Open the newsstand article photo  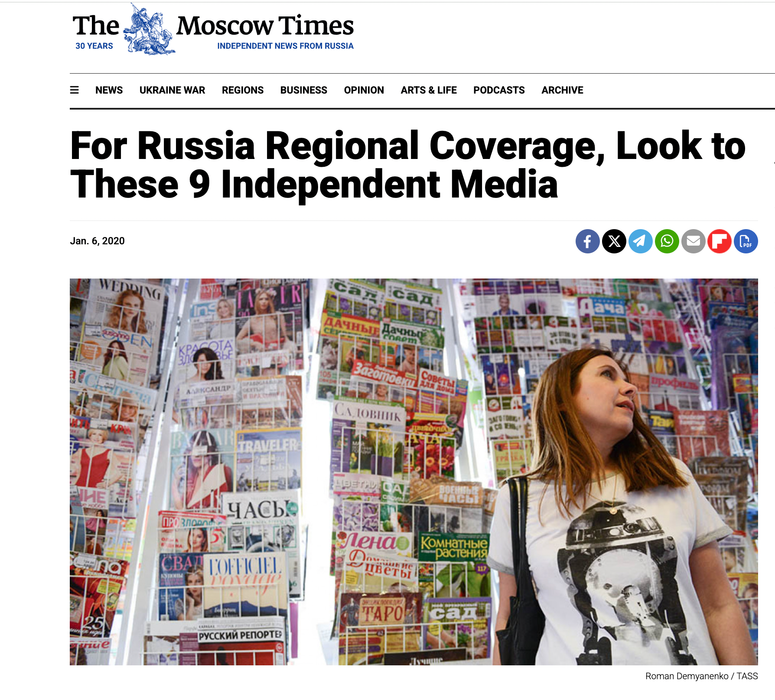pyautogui.click(x=414, y=472)
